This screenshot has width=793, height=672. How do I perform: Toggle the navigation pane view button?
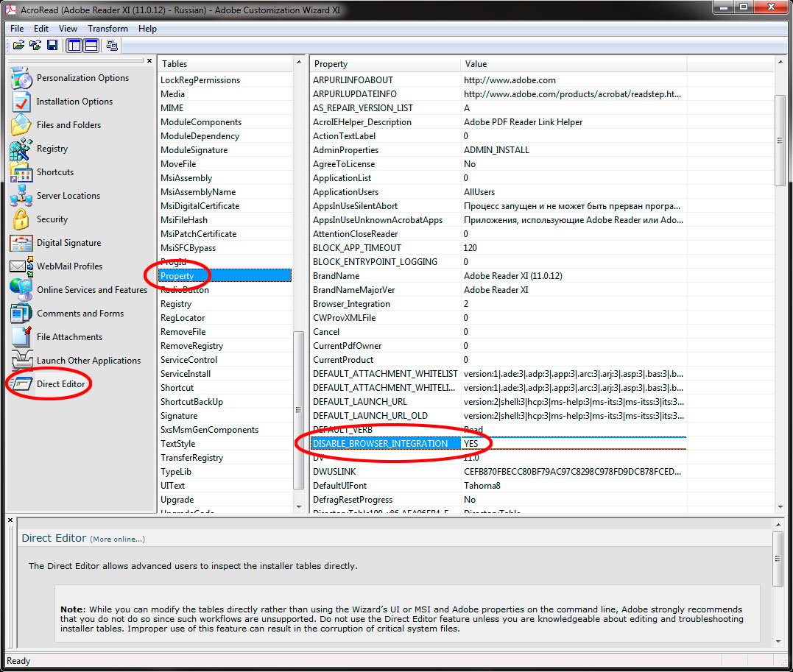click(x=74, y=46)
